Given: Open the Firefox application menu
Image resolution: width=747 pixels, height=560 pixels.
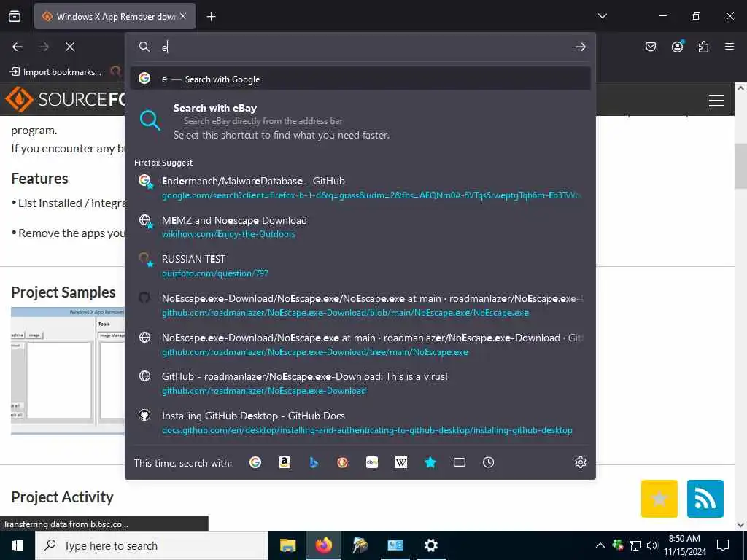Looking at the screenshot, I should (729, 47).
